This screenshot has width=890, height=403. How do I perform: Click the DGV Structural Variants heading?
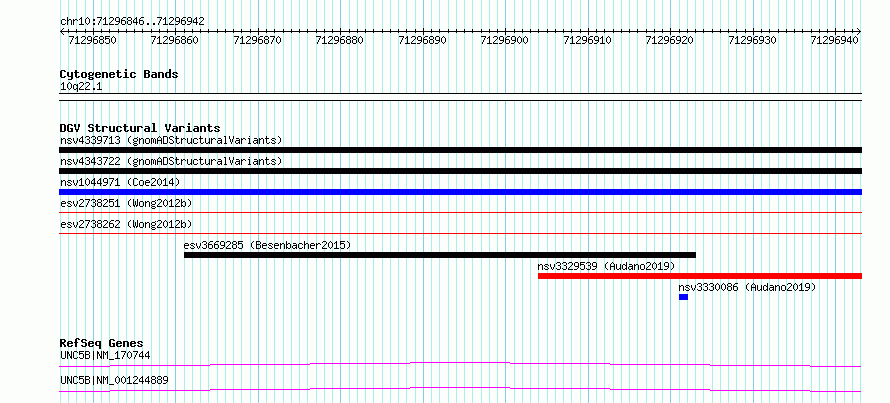coord(140,128)
